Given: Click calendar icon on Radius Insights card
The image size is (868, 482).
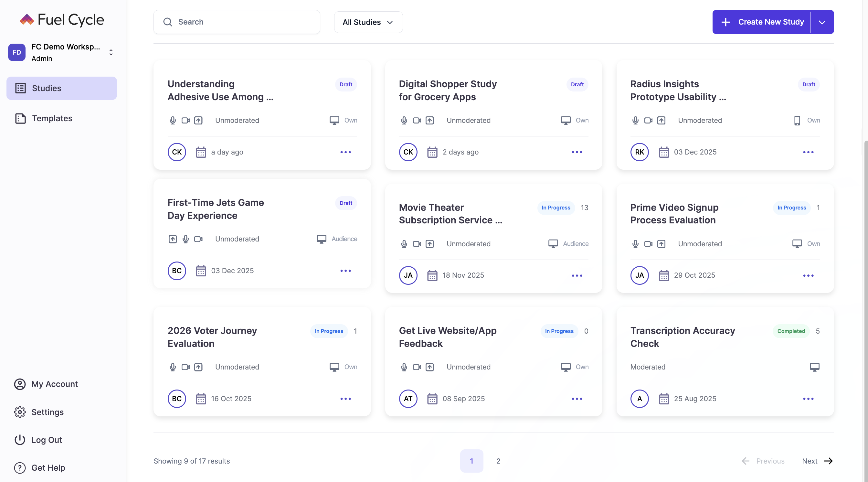Looking at the screenshot, I should point(664,152).
